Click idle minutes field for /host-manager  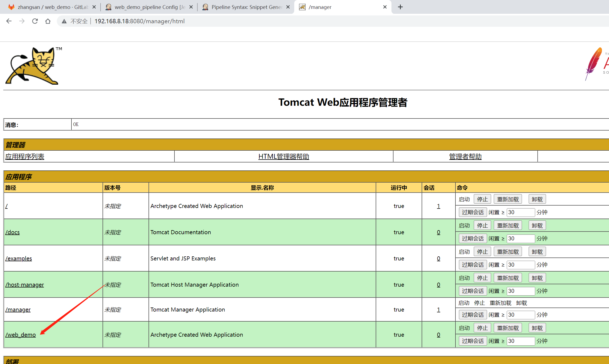click(x=521, y=291)
